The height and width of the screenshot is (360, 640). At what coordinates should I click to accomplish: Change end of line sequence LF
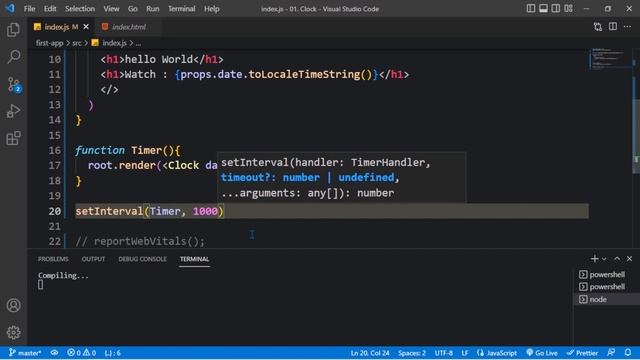click(x=464, y=353)
